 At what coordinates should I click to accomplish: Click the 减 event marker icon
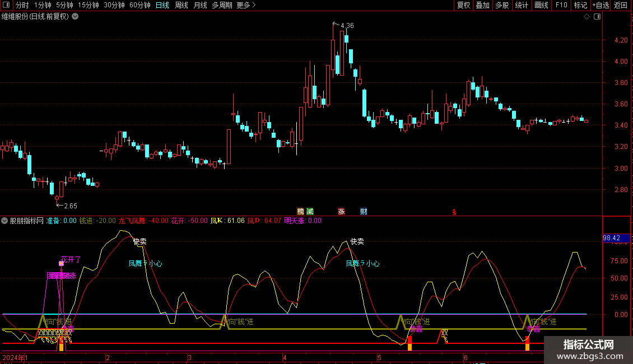310,212
